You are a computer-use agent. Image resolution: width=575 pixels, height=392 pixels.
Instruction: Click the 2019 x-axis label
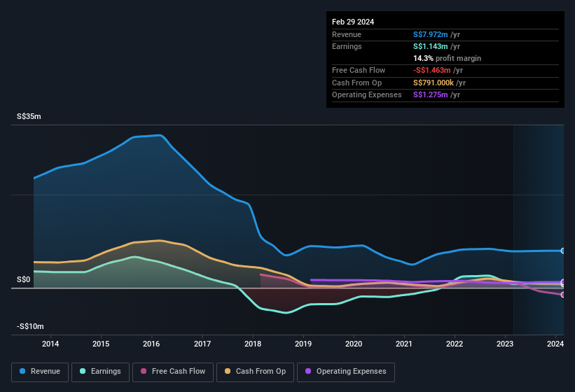[303, 344]
